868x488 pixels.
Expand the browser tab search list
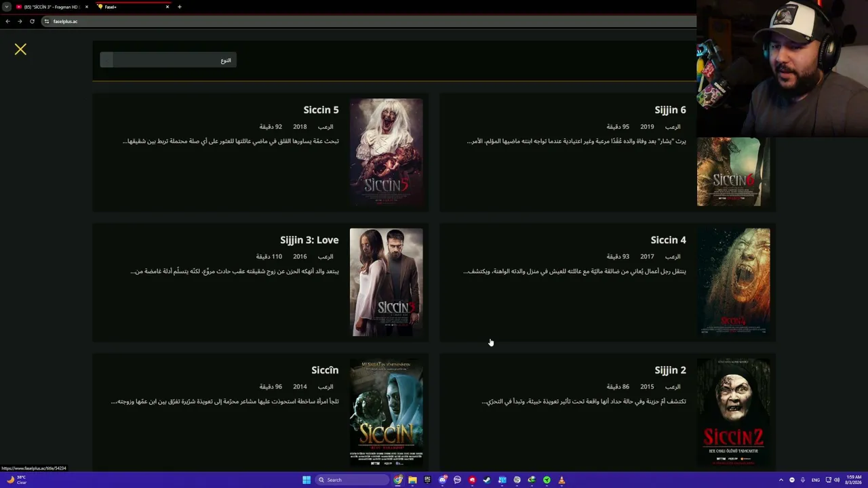7,7
